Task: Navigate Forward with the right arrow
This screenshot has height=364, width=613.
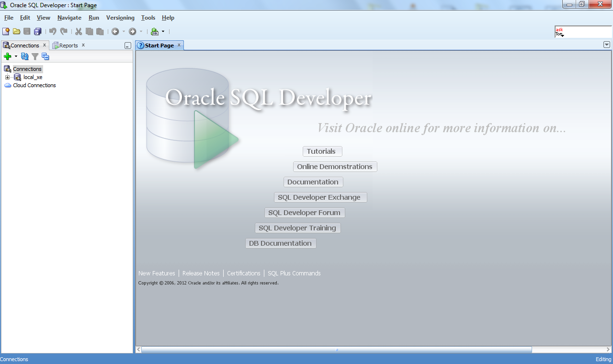Action: click(x=133, y=32)
